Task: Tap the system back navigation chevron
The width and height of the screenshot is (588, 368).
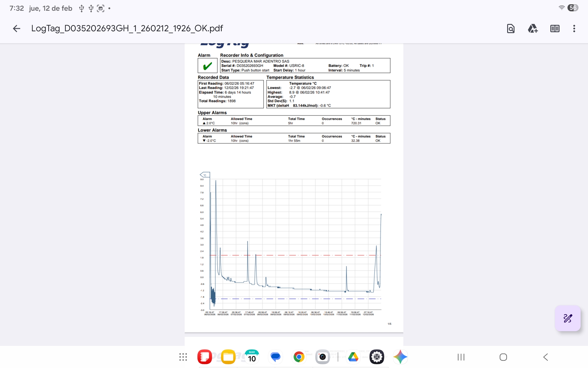Action: coord(545,357)
